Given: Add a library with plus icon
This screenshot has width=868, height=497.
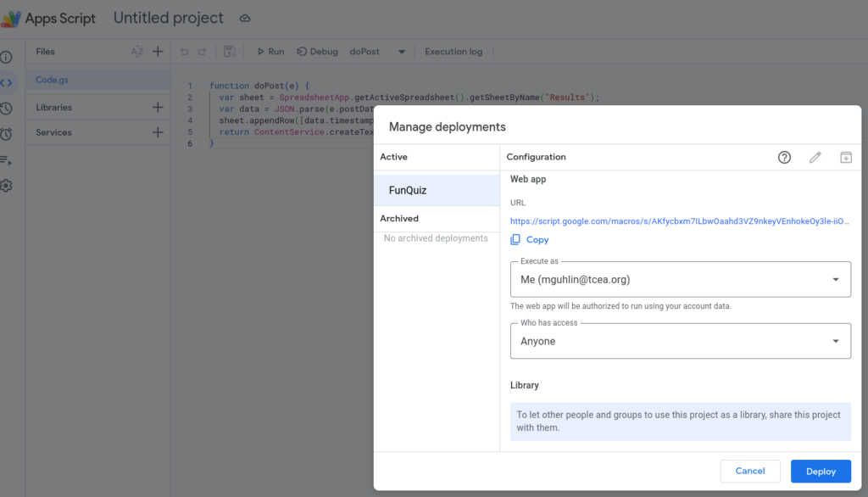Looking at the screenshot, I should click(x=158, y=108).
